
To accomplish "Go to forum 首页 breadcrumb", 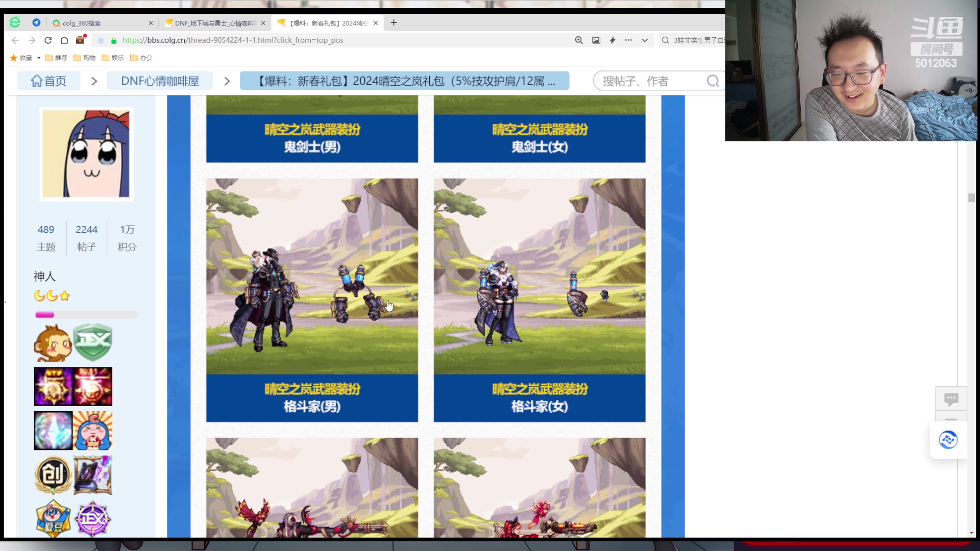I will pos(48,81).
